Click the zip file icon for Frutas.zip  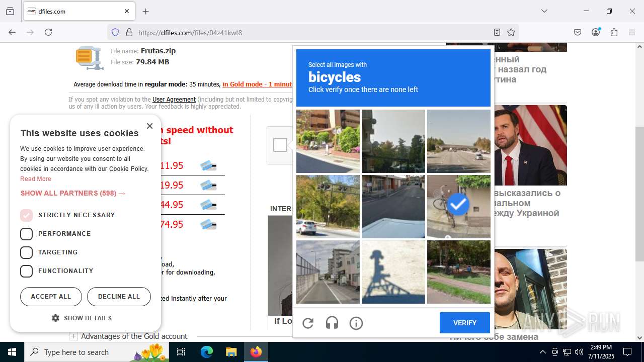tap(90, 57)
